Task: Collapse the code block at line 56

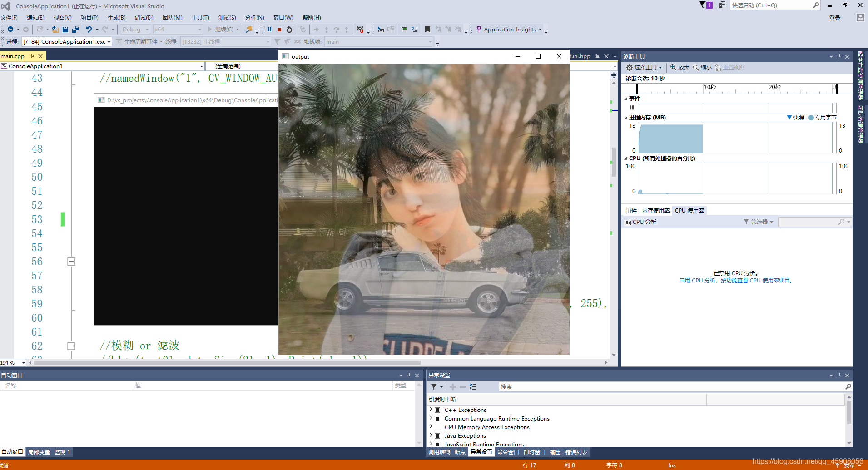Action: [x=71, y=262]
